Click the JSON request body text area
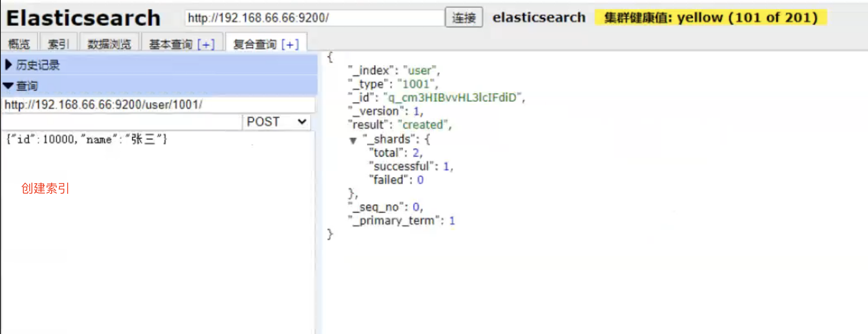Viewport: 868px width, 334px height. tap(158, 232)
